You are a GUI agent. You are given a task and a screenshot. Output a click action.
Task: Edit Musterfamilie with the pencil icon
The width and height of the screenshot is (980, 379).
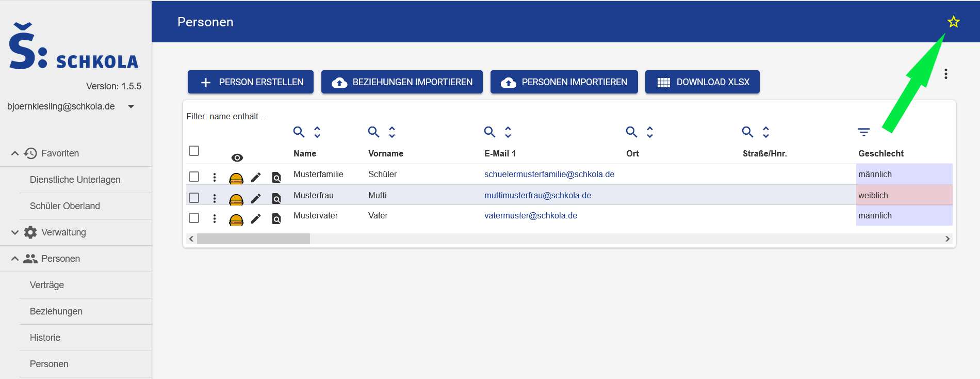(256, 178)
